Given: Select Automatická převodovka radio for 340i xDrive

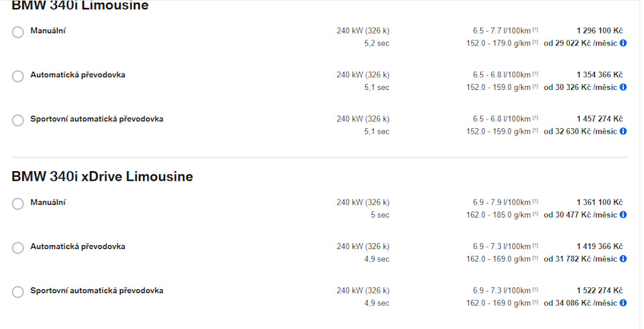Looking at the screenshot, I should click(x=17, y=248).
